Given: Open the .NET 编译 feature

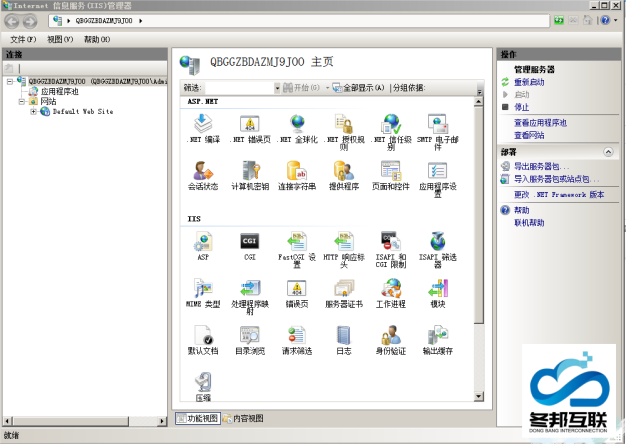Looking at the screenshot, I should [x=203, y=128].
